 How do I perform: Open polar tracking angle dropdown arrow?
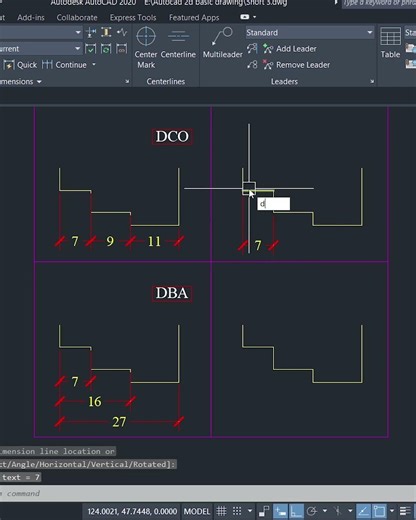(x=325, y=511)
